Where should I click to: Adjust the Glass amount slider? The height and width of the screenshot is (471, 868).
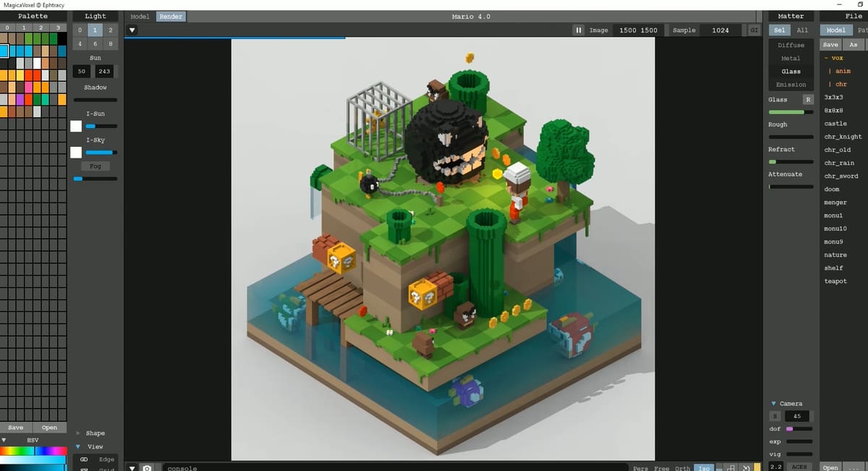coord(791,112)
